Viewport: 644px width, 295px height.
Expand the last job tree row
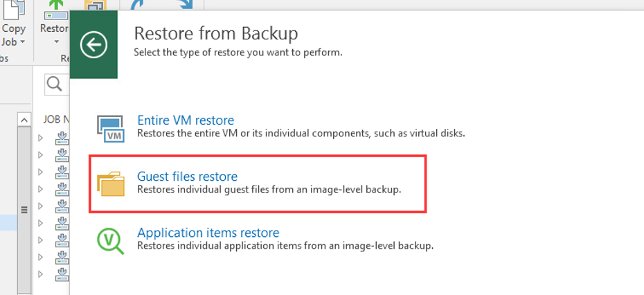pyautogui.click(x=41, y=273)
